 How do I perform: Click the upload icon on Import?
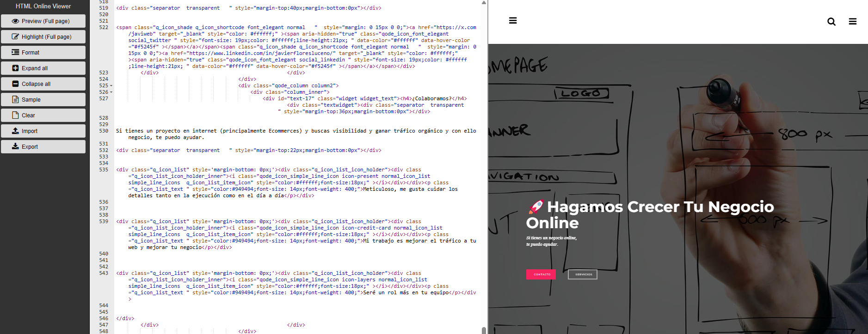pyautogui.click(x=15, y=131)
